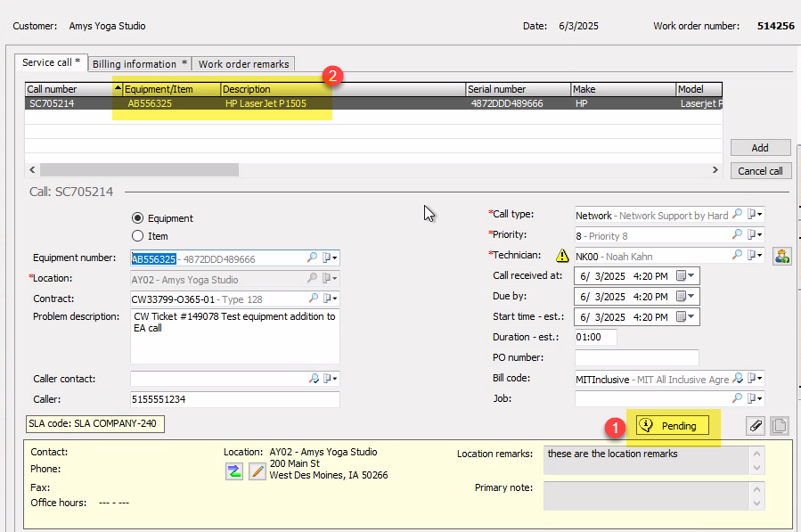Screen dimensions: 801x532
Task: Open Call received at calendar picker
Action: pyautogui.click(x=685, y=276)
